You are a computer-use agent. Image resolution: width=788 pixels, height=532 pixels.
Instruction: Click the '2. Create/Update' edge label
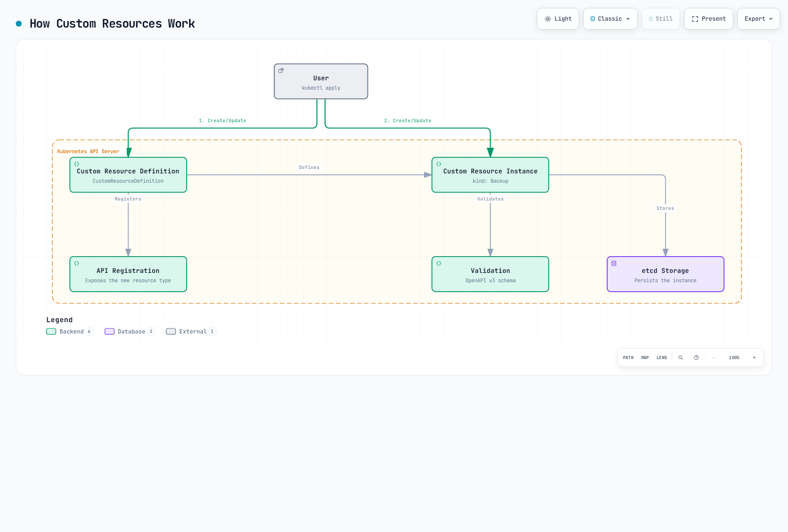[408, 121]
